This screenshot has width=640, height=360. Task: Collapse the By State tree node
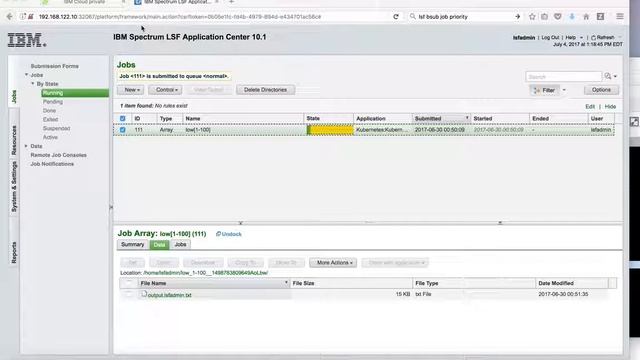click(33, 84)
